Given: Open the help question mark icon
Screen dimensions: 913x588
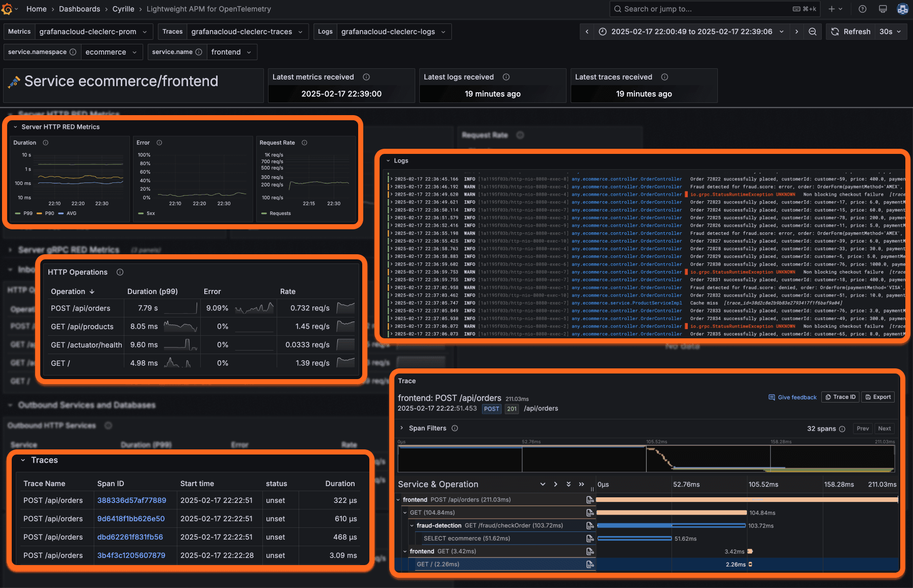Looking at the screenshot, I should click(863, 9).
